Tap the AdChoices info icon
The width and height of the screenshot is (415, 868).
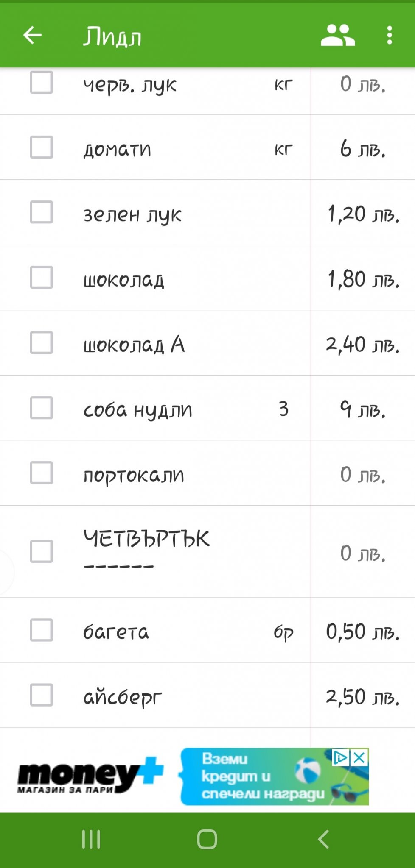[x=341, y=758]
